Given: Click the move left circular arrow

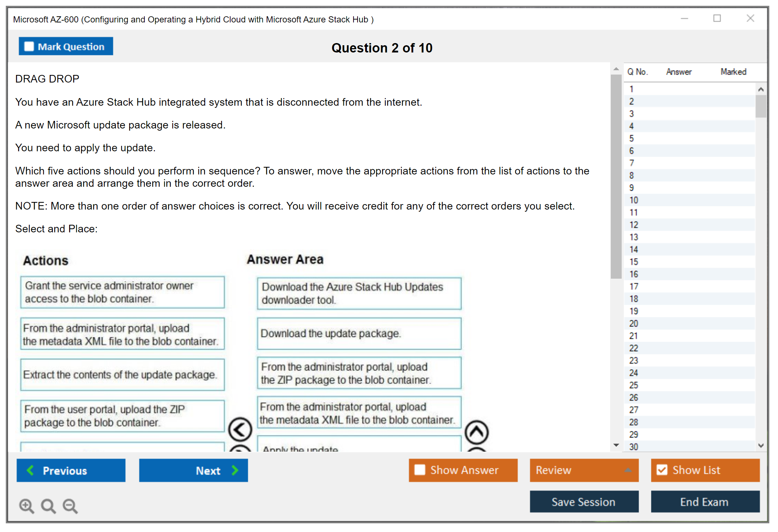Looking at the screenshot, I should tap(240, 430).
